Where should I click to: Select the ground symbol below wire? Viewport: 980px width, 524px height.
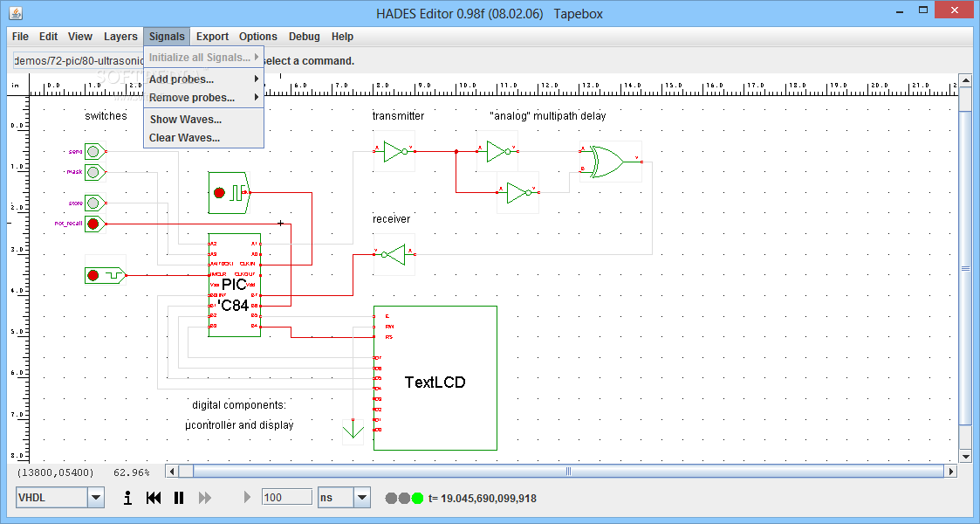(353, 431)
